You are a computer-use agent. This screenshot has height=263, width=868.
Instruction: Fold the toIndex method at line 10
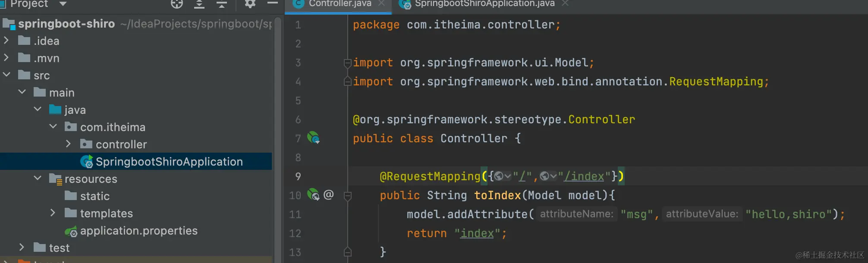pos(347,196)
